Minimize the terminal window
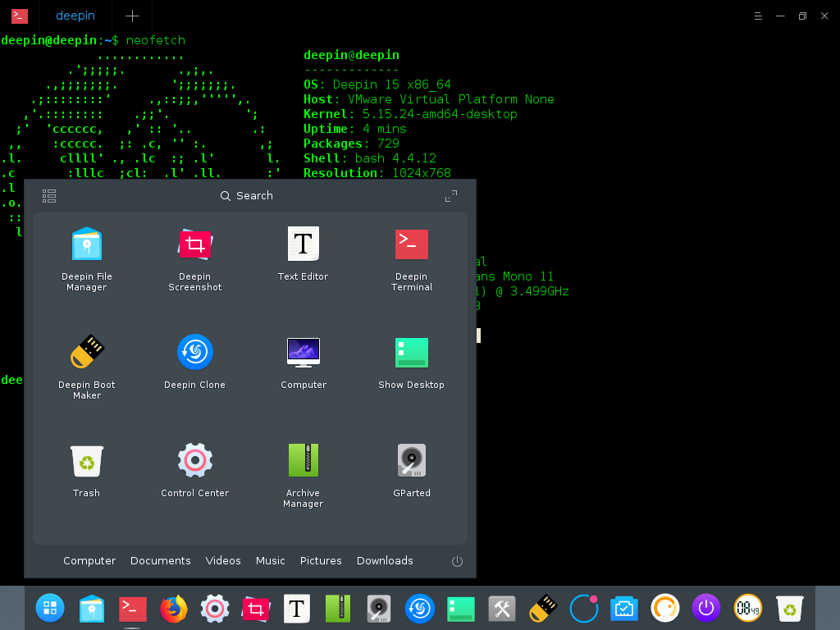This screenshot has height=630, width=840. click(781, 16)
